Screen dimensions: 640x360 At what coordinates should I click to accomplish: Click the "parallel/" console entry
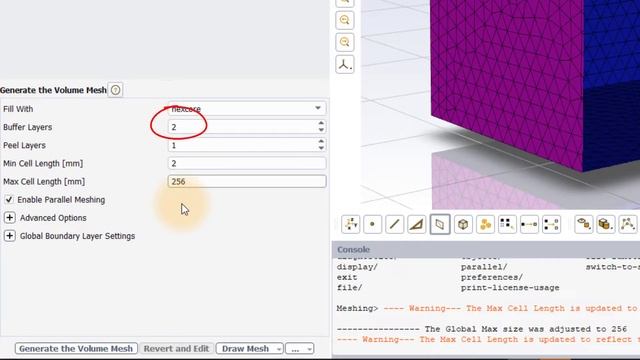point(484,267)
